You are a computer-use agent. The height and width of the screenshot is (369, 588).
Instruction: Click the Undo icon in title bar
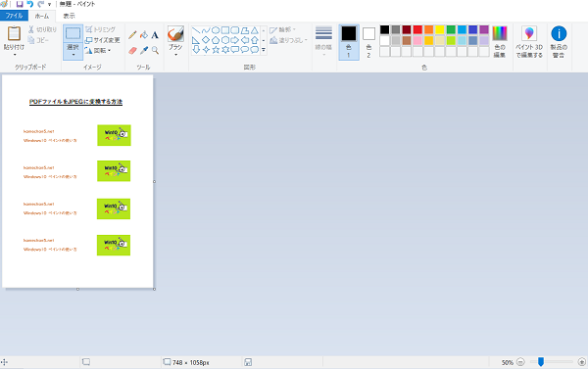[x=30, y=4]
